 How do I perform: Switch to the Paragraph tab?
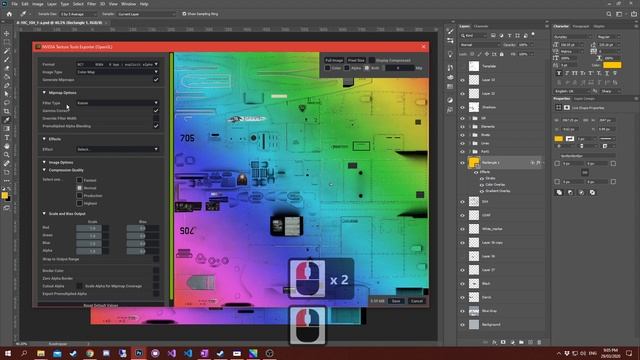click(580, 26)
